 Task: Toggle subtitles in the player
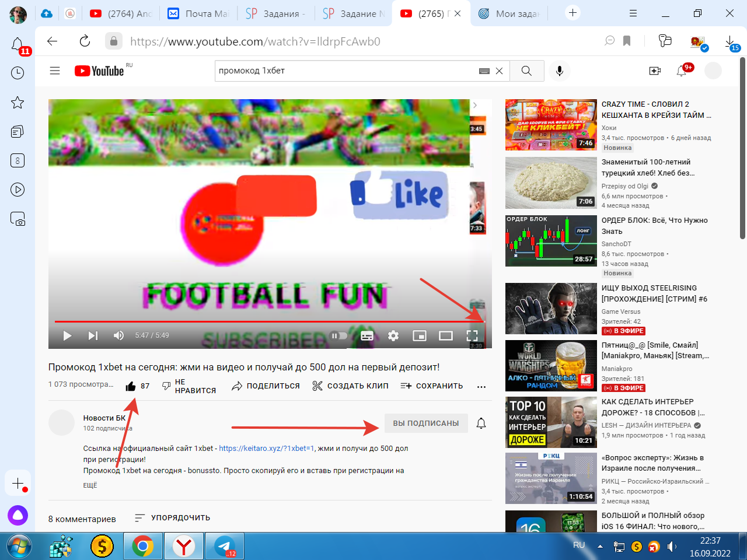367,335
